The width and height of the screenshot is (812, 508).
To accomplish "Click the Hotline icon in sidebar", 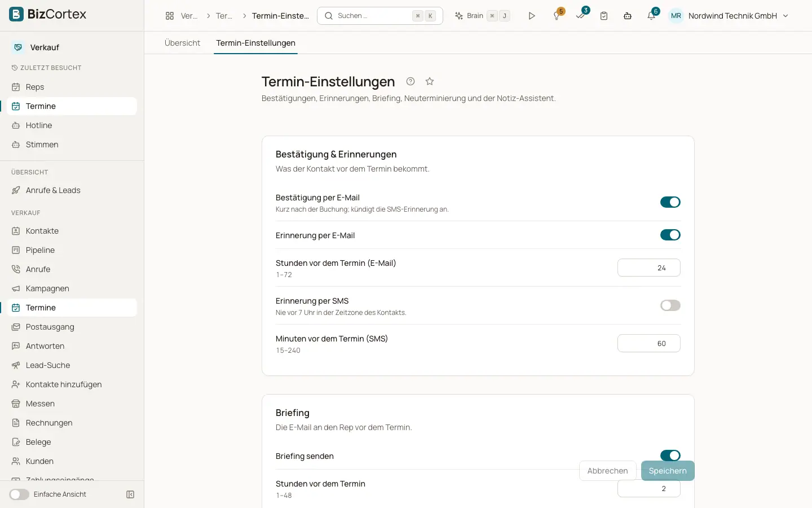I will click(x=16, y=125).
